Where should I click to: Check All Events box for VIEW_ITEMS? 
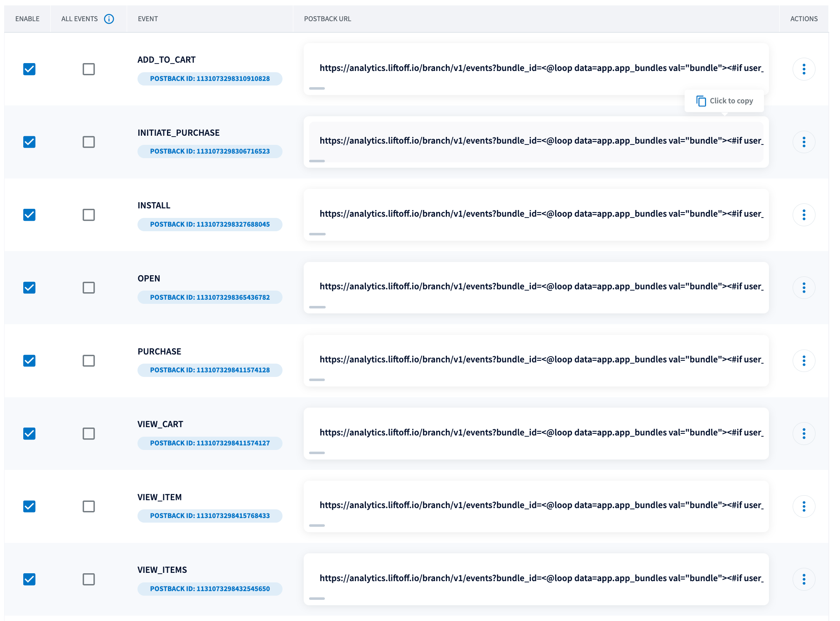(x=88, y=579)
